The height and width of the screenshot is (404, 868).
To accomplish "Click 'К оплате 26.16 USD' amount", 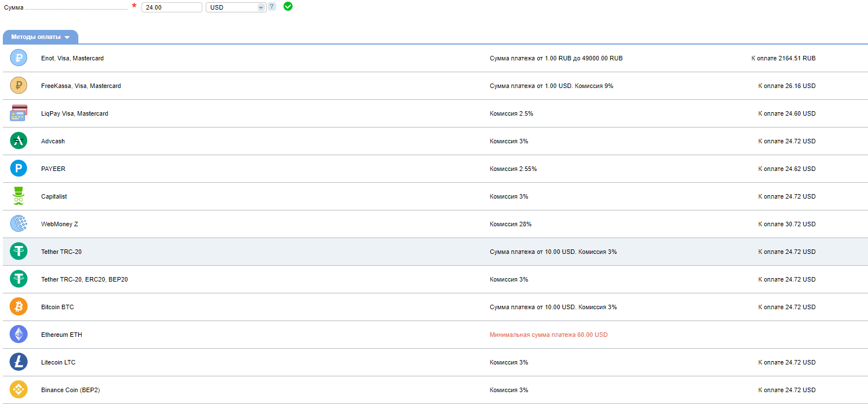I will click(x=787, y=86).
